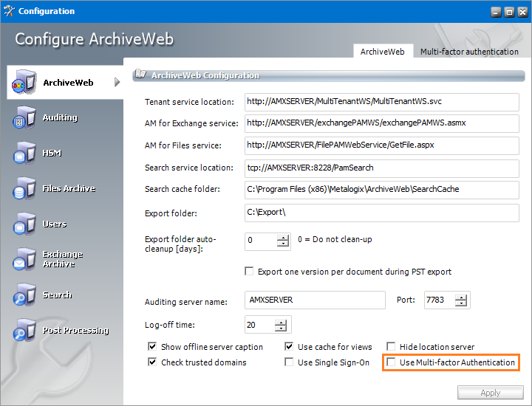
Task: Toggle Export one version per document checkbox
Action: click(x=249, y=271)
